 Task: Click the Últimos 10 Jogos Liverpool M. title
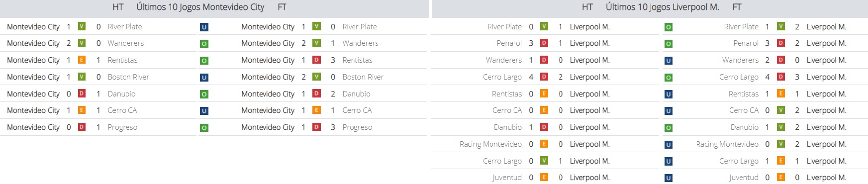point(663,7)
